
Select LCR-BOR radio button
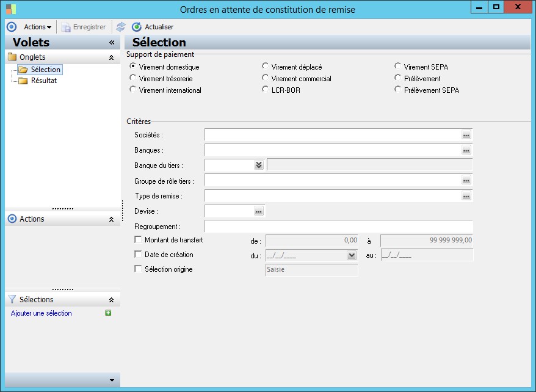[265, 89]
